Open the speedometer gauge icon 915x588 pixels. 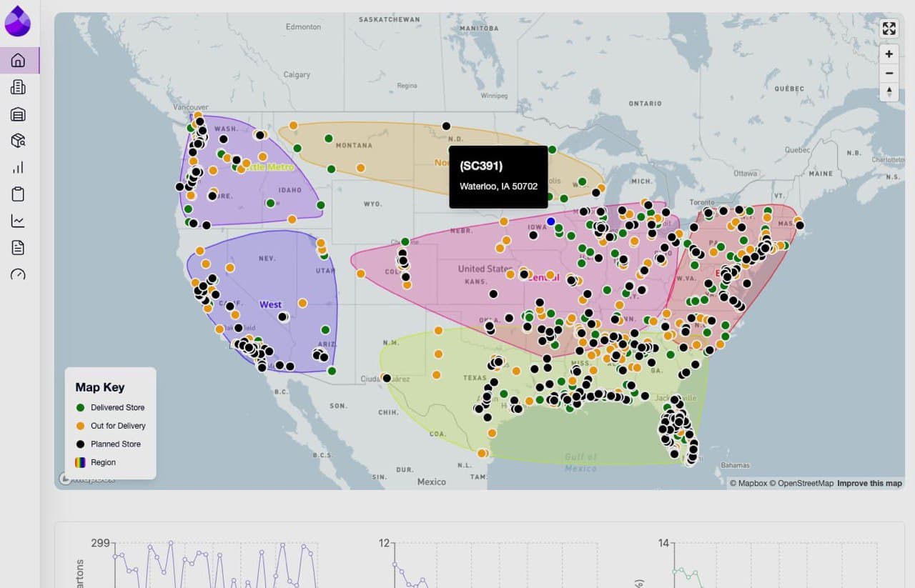(18, 274)
